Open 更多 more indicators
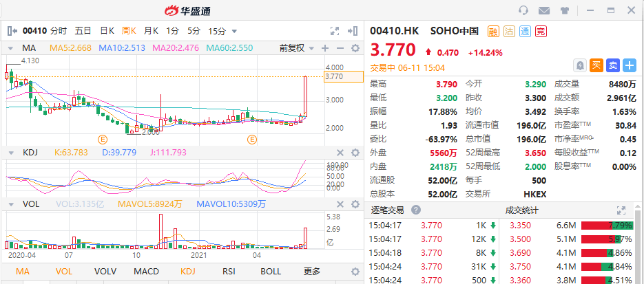The height and width of the screenshot is (284, 644). click(x=312, y=272)
